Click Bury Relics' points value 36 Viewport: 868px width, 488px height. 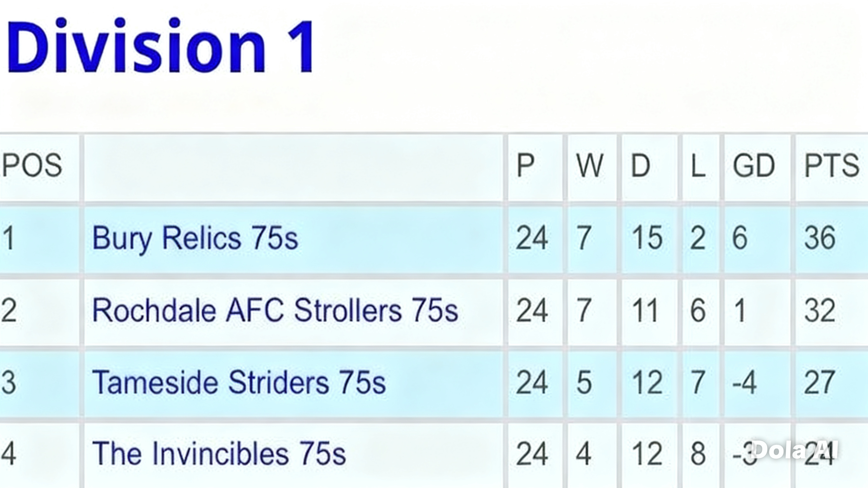tap(820, 238)
